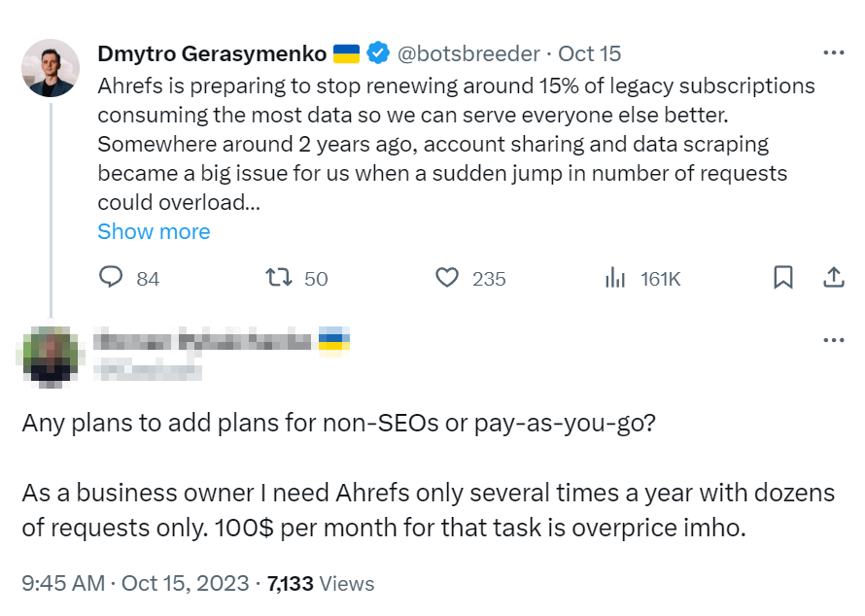Open more options on Dmytro's tweet
The width and height of the screenshot is (865, 616).
[833, 53]
